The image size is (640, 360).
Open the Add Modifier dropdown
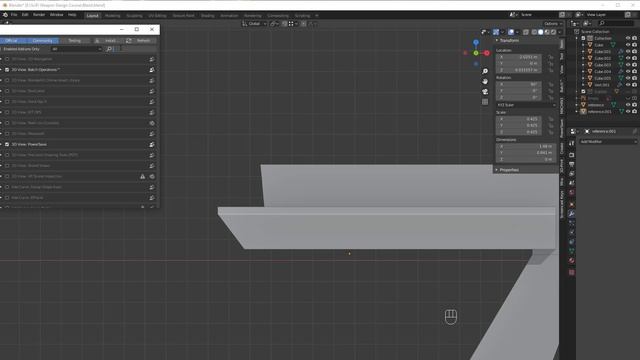point(608,142)
